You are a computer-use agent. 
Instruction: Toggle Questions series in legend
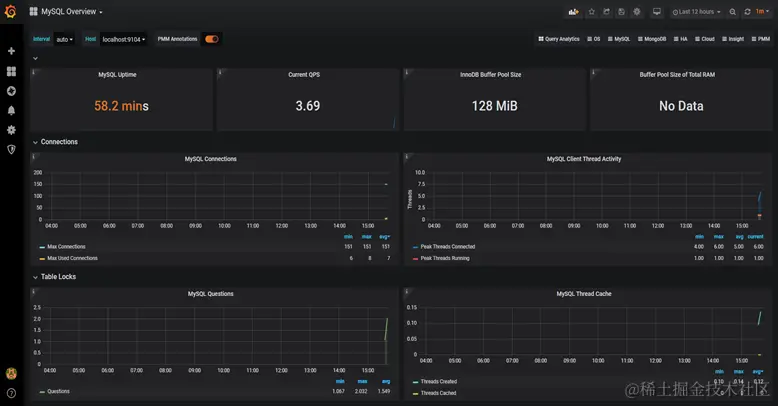pos(59,392)
